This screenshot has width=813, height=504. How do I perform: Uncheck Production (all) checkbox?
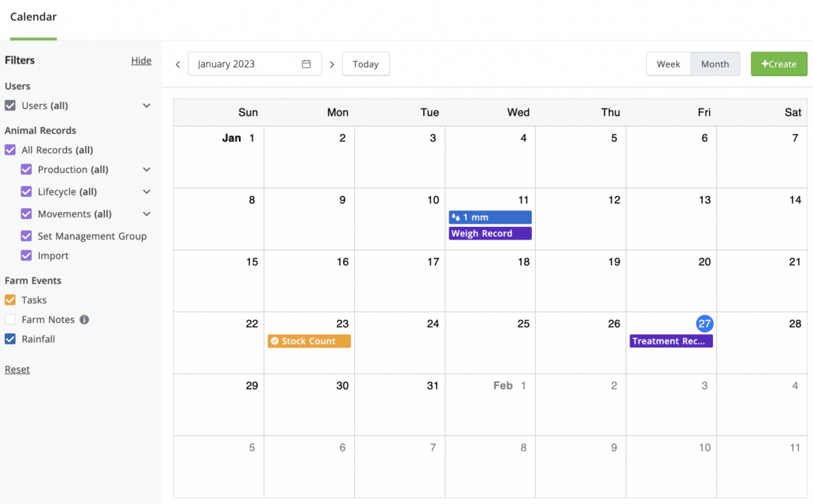[x=26, y=170]
